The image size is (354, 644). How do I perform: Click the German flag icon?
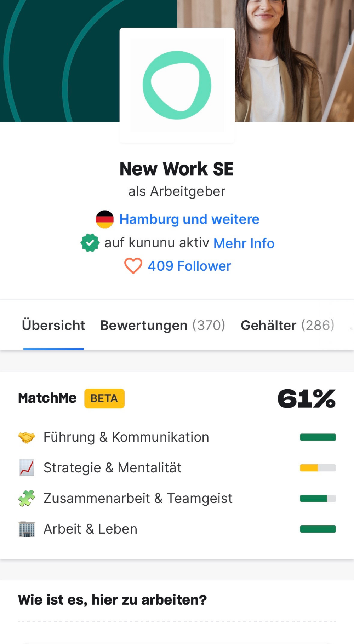tap(105, 219)
